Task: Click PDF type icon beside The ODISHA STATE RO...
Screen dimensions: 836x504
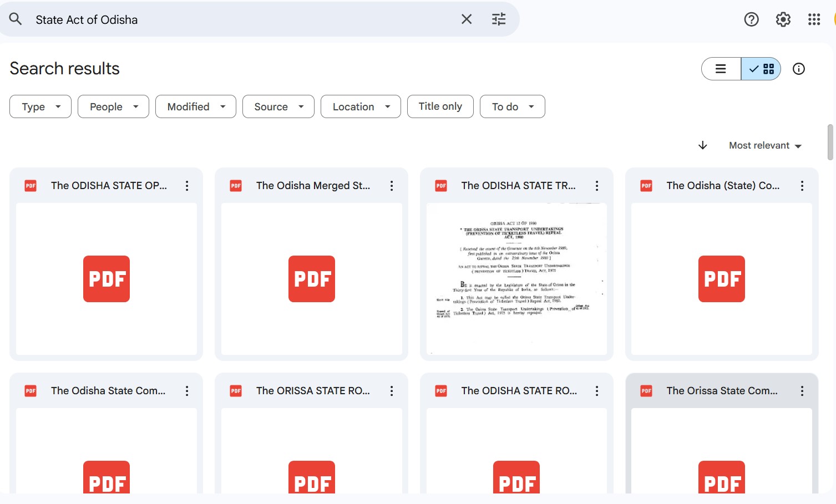Action: [441, 391]
